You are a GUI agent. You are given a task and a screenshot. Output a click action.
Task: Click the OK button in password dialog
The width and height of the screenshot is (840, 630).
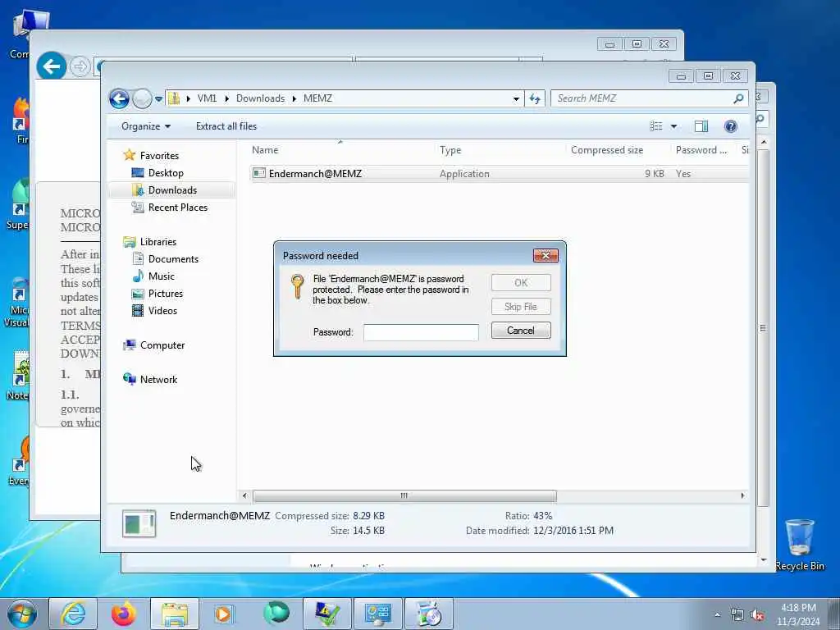click(x=521, y=283)
